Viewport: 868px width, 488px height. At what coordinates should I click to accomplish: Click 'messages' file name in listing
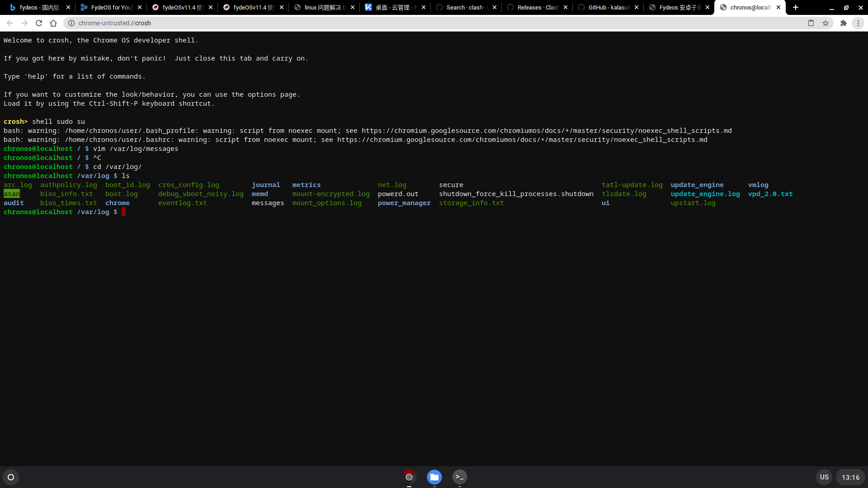coord(268,203)
